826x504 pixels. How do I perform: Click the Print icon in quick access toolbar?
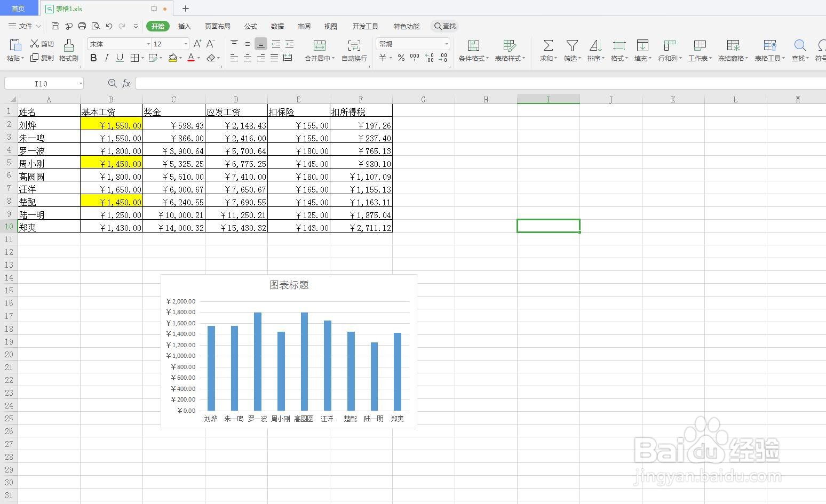click(x=82, y=26)
